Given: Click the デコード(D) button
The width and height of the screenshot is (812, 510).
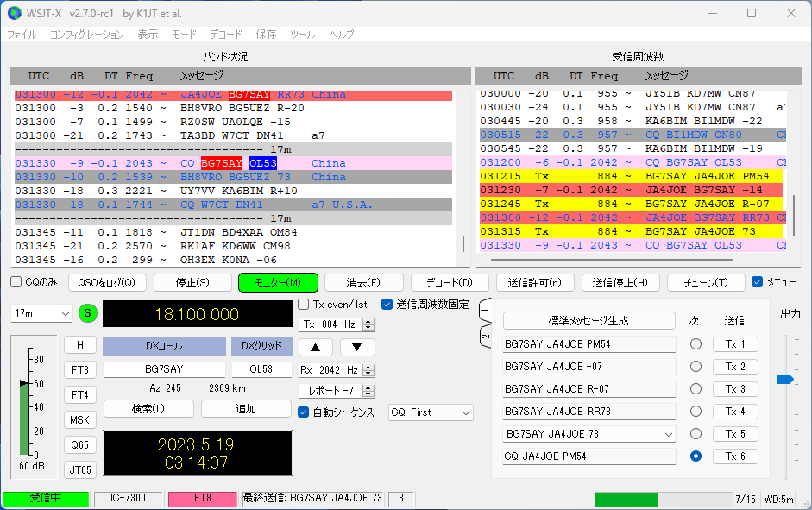Looking at the screenshot, I should pos(450,283).
